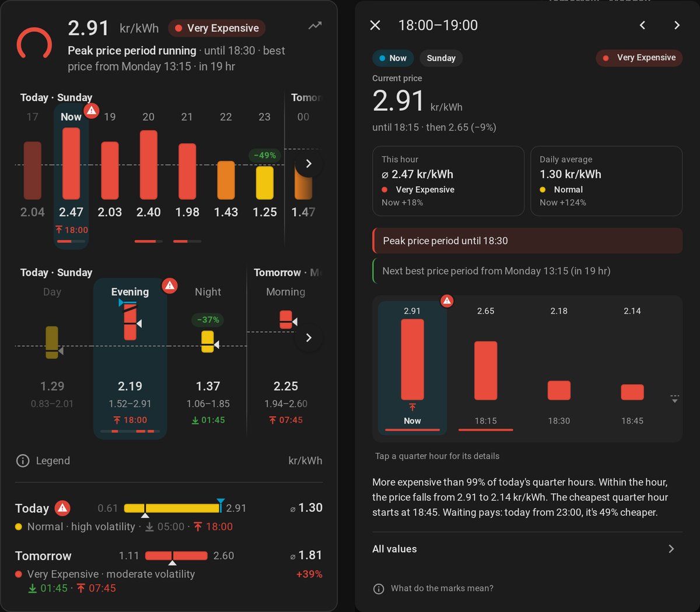
Task: Close the 18:00–19:00 detail panel
Action: [x=375, y=25]
